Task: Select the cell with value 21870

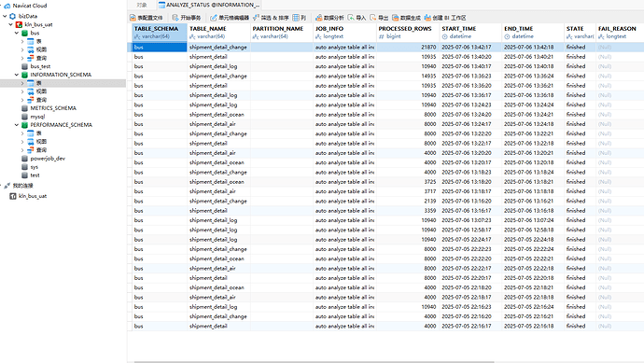Action: tap(408, 48)
